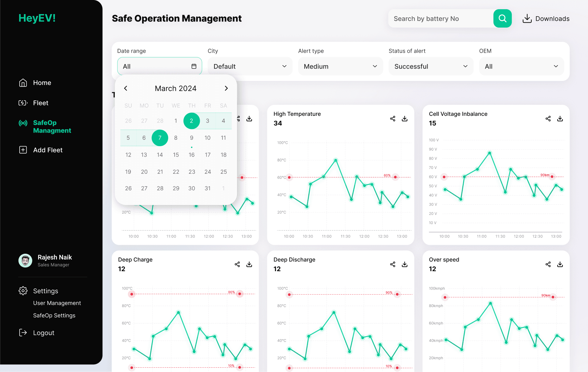588x372 pixels.
Task: Advance calendar to next month
Action: pos(226,88)
